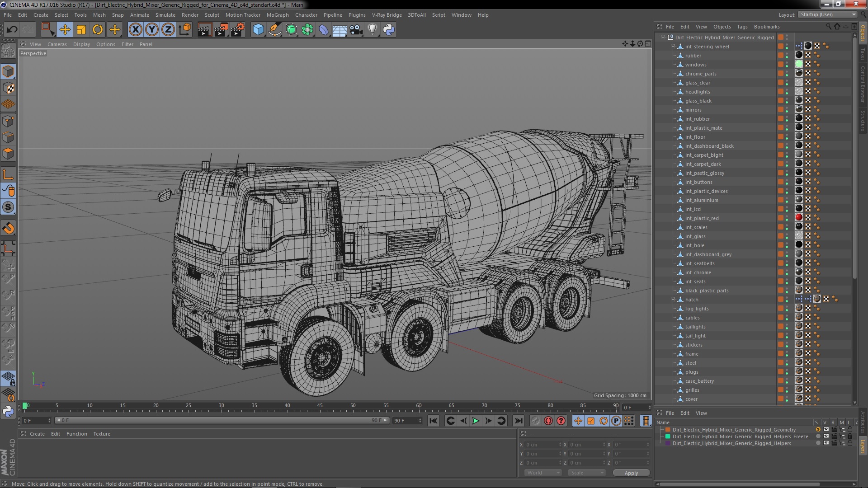Open the viewport Cameras menu

(57, 44)
